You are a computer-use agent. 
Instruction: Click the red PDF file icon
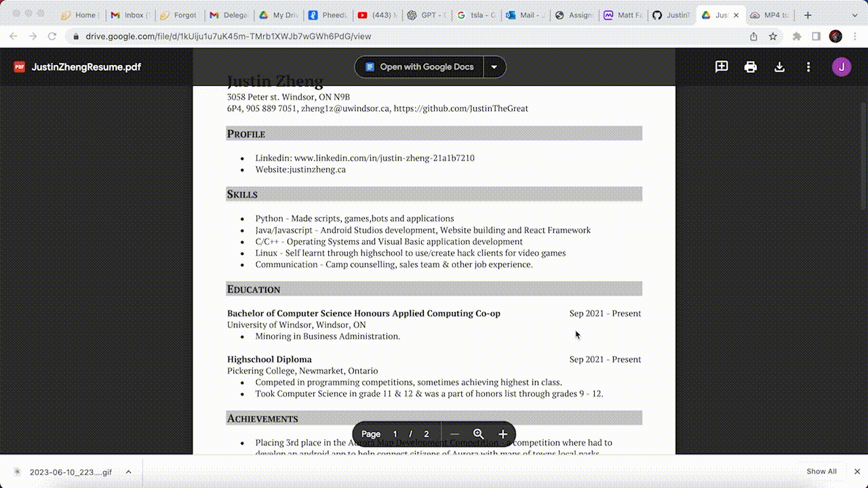tap(20, 66)
